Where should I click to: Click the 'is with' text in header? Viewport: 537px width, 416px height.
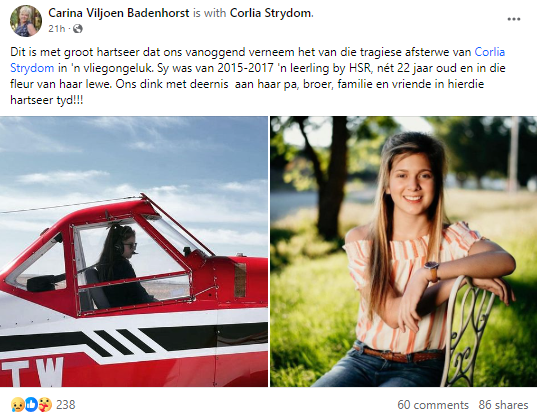click(x=209, y=13)
